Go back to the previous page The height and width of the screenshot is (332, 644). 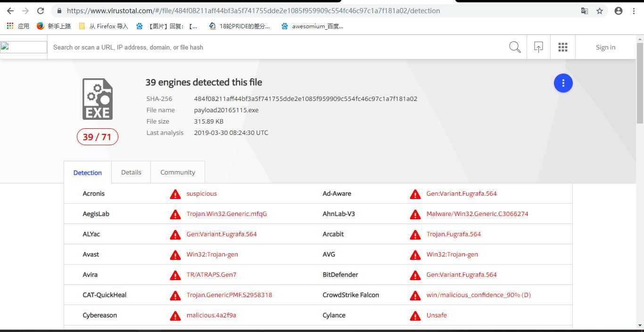tap(10, 10)
